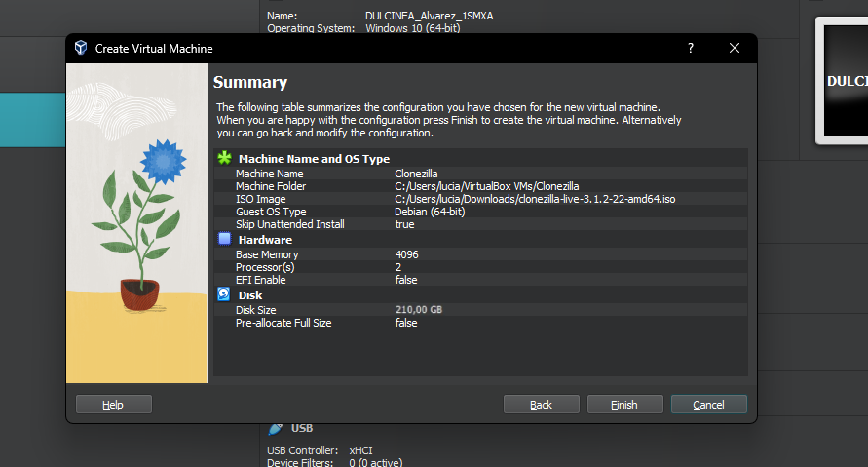Select Pre-allocate Full Size row label
The height and width of the screenshot is (467, 868).
283,323
